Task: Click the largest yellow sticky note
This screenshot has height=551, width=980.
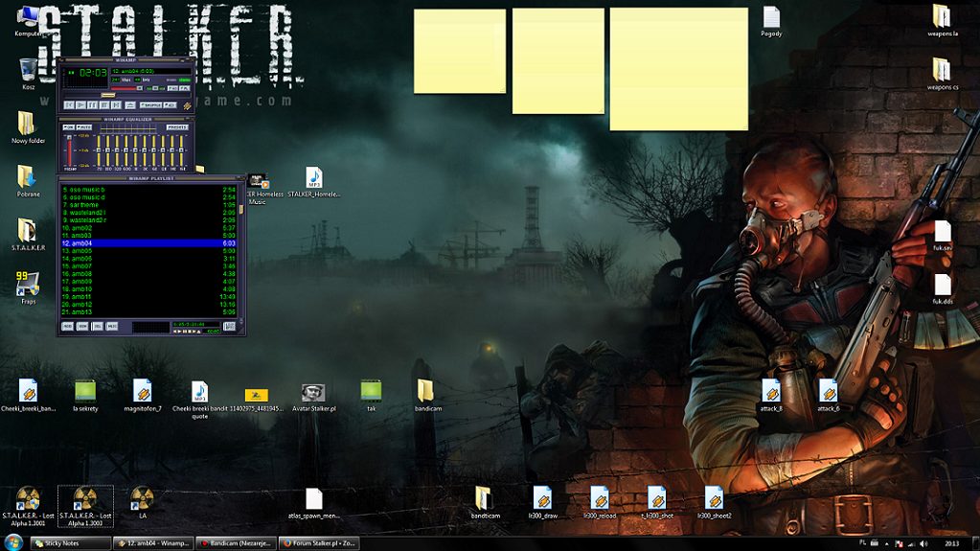Action: pyautogui.click(x=679, y=69)
